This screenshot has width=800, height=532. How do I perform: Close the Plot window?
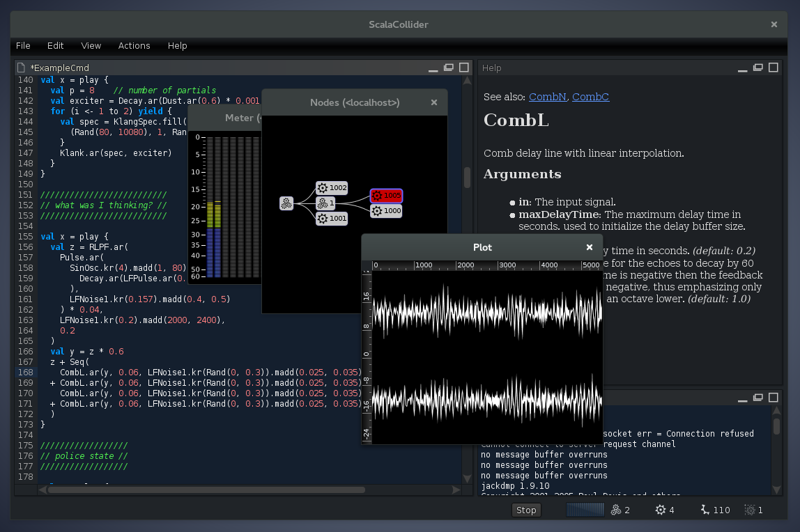point(590,247)
